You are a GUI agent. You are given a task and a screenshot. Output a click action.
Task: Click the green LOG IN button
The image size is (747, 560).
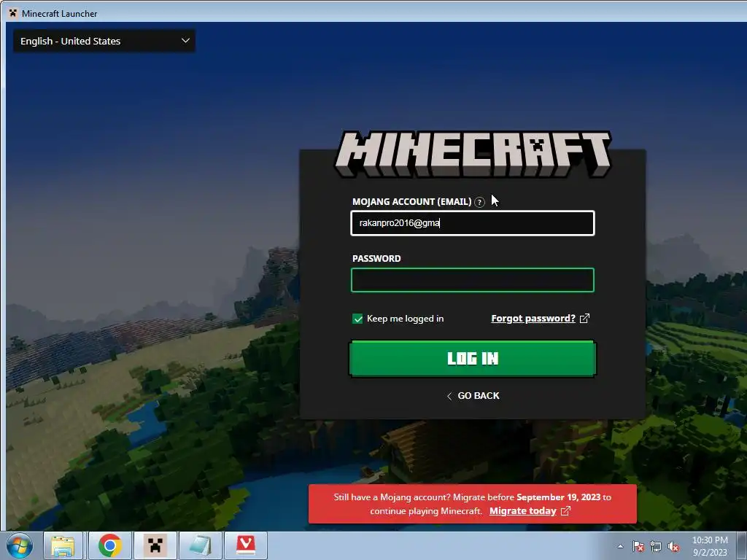click(473, 359)
